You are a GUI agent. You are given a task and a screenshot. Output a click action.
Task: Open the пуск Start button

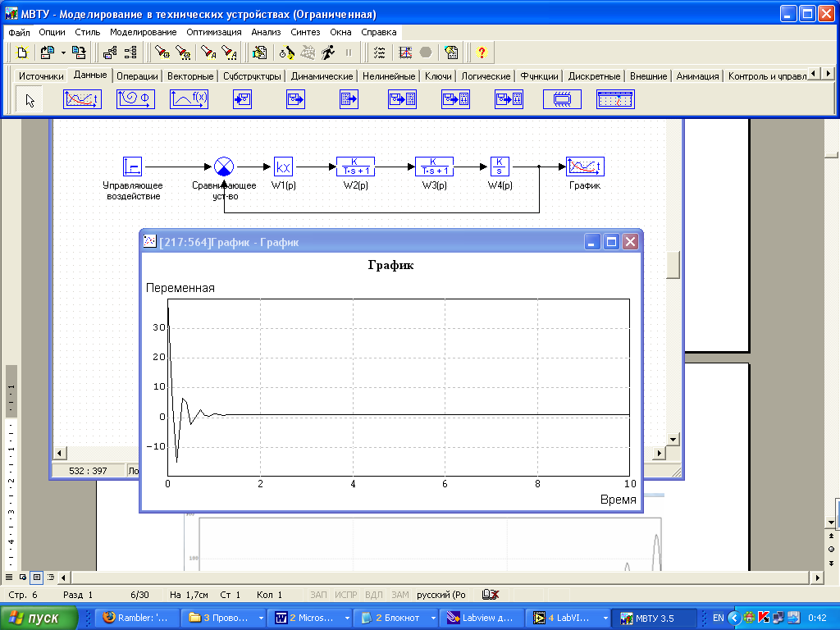[39, 618]
